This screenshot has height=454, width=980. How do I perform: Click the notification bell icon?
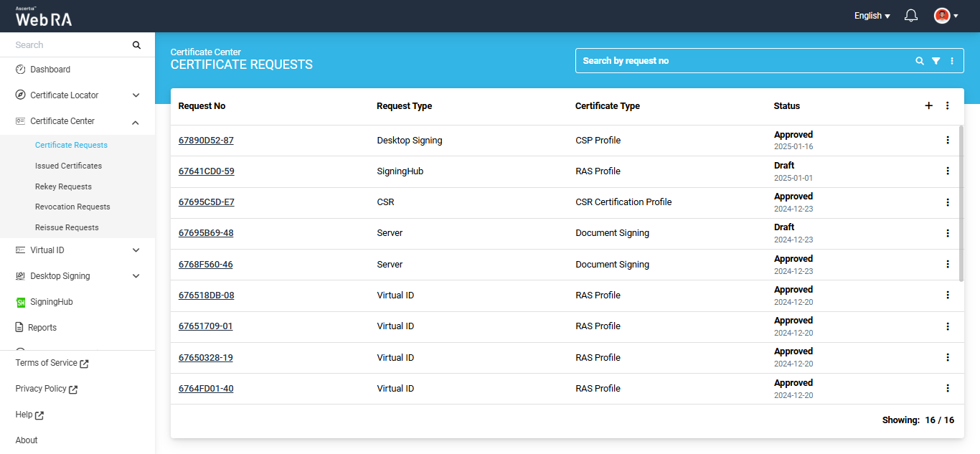coord(911,16)
